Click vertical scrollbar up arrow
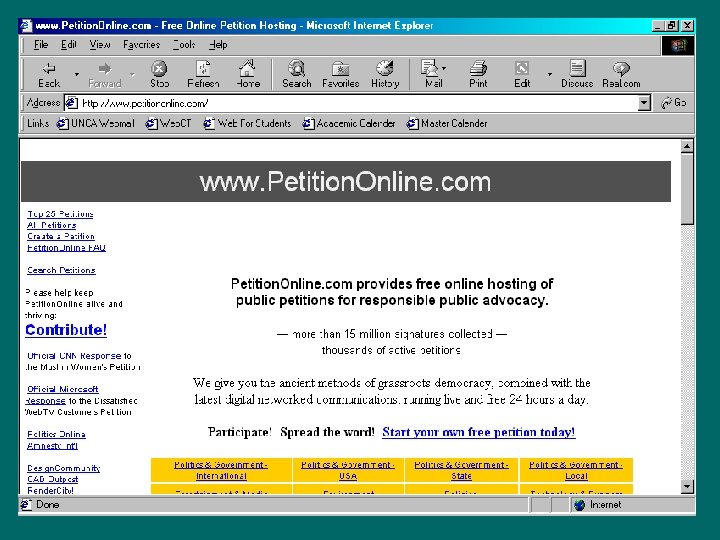 point(687,146)
